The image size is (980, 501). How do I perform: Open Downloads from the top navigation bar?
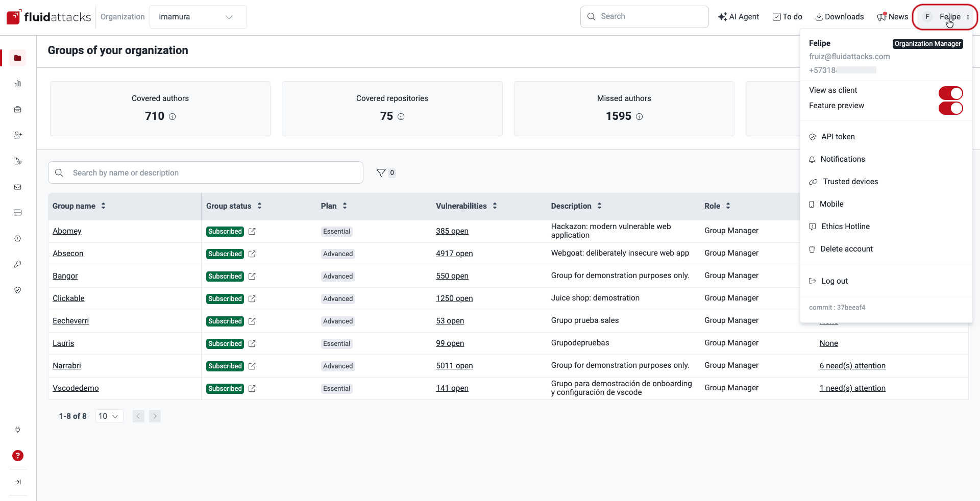pyautogui.click(x=839, y=16)
